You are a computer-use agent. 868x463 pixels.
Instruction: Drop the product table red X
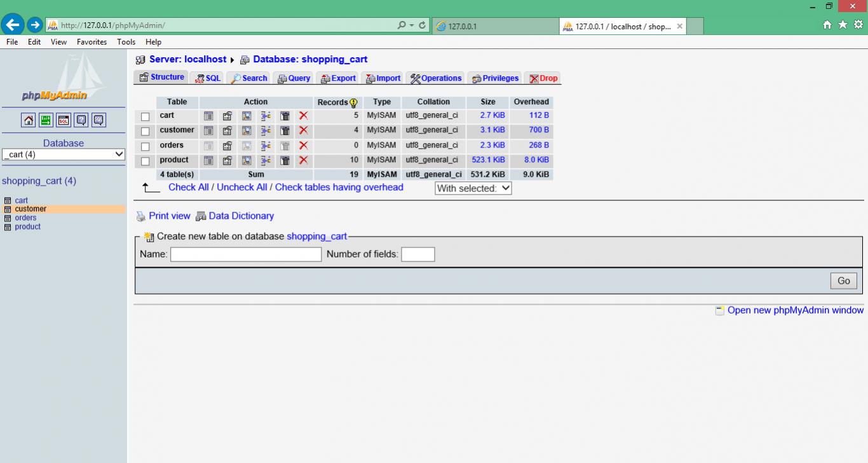point(304,160)
